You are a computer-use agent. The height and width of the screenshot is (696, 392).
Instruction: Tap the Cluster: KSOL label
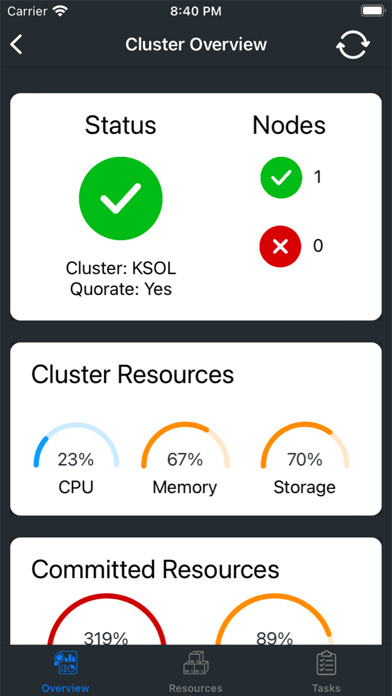(x=121, y=268)
